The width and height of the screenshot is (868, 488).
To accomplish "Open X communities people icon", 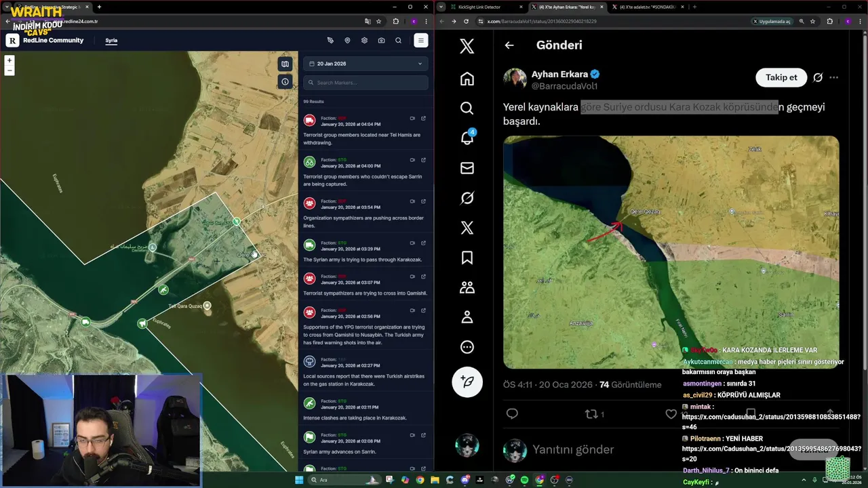I will pos(467,287).
